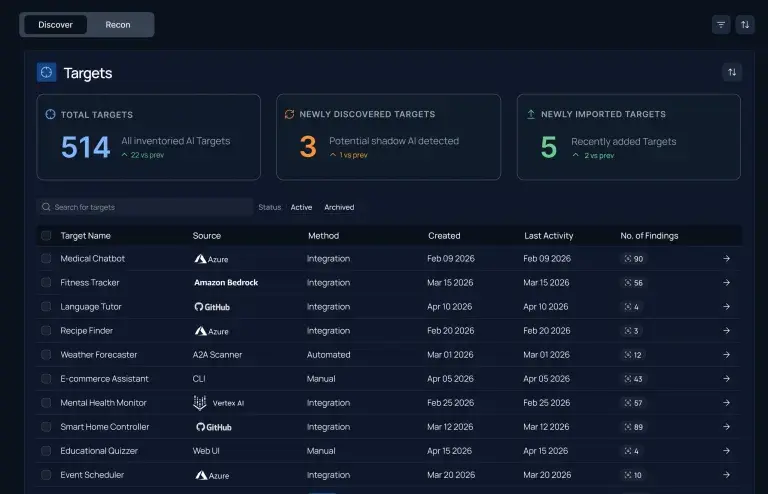Check the Weather Forecaster row checkbox

(x=46, y=354)
